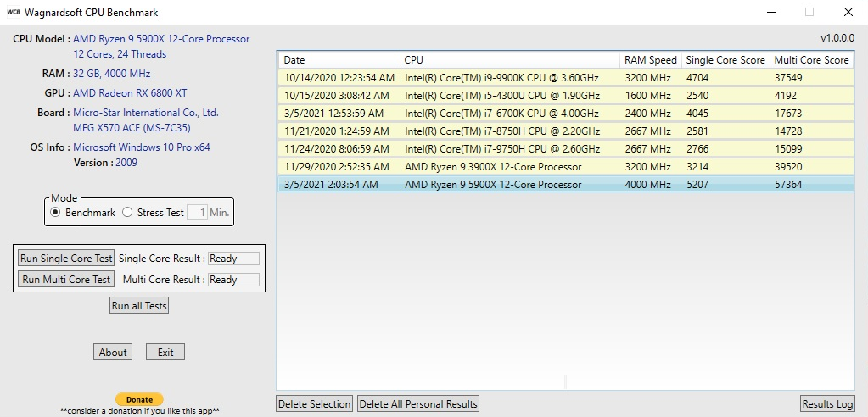The image size is (868, 417).
Task: Click the 32 GB, 4000 MHz RAM text
Action: [x=112, y=74]
